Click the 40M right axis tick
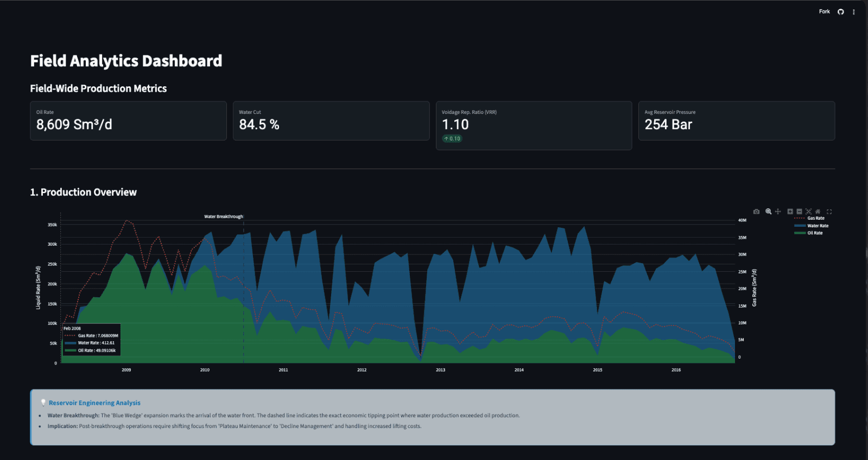The image size is (868, 460). click(x=742, y=220)
